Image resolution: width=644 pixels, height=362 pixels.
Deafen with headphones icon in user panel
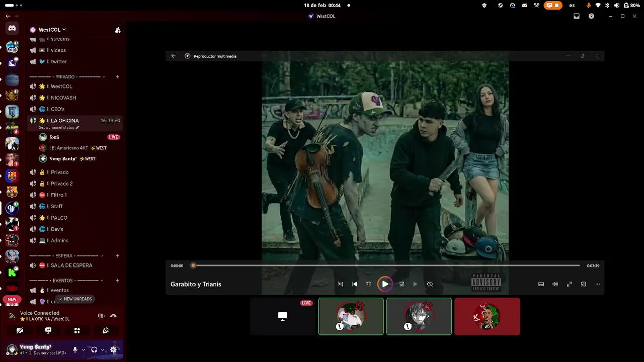pos(94,350)
